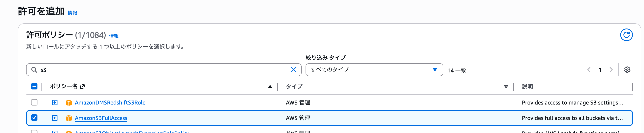Click the AmazonS3FullAccess policy cube icon
644x133 pixels.
(69, 118)
